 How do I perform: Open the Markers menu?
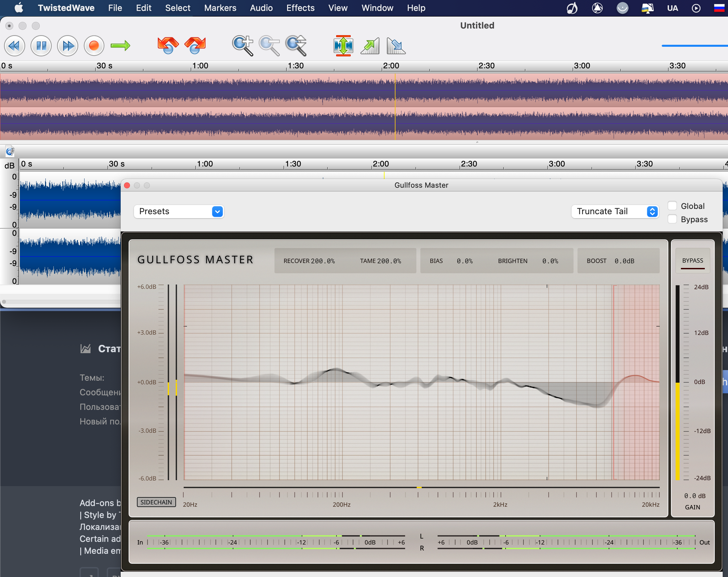pos(220,8)
